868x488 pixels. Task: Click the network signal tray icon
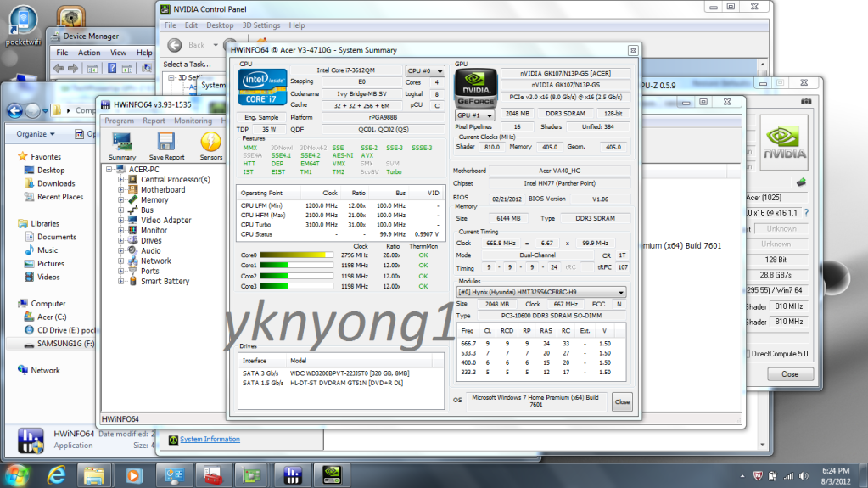(x=788, y=476)
